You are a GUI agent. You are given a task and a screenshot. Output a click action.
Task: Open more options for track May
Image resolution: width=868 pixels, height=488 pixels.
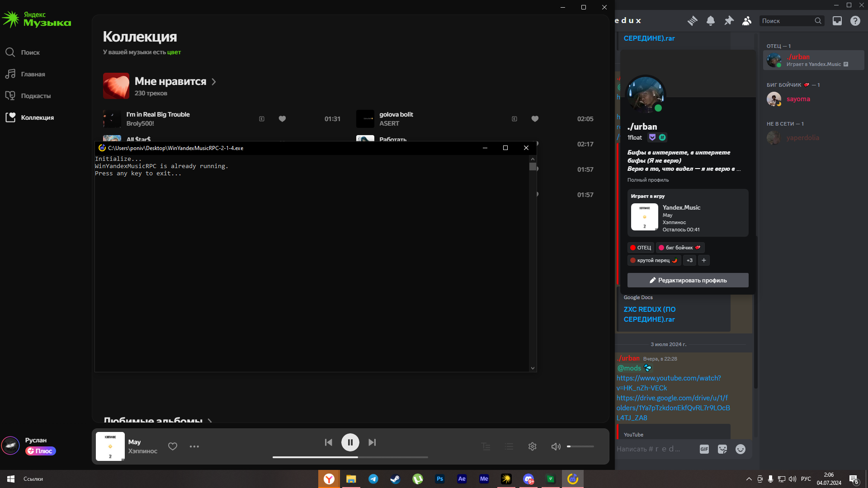pyautogui.click(x=194, y=446)
